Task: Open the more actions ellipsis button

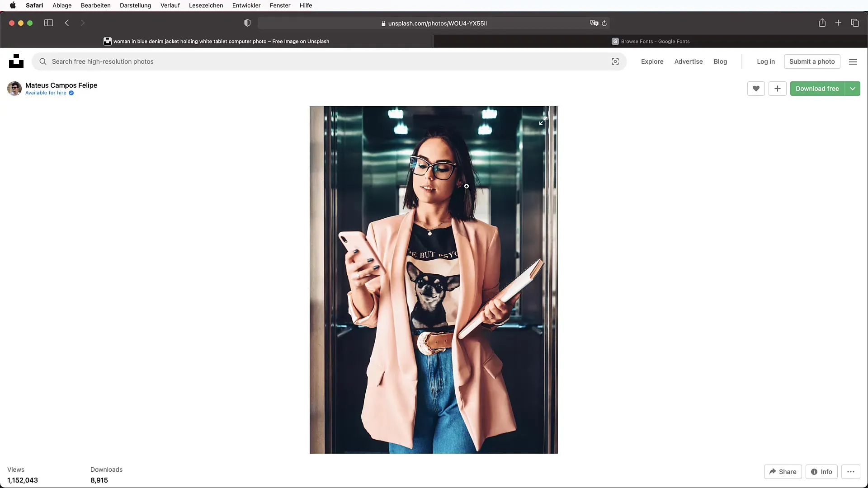Action: pyautogui.click(x=851, y=472)
